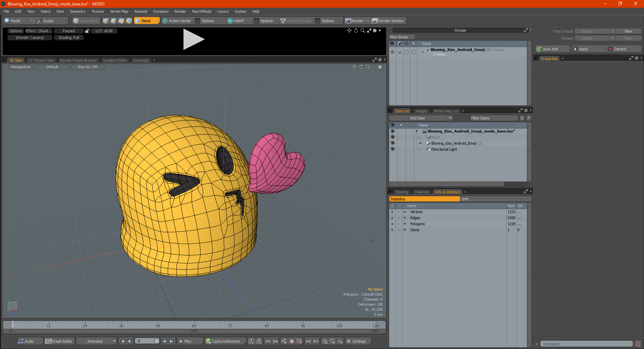Click the preview pane rotate icon
The width and height of the screenshot is (644, 349).
point(356,31)
